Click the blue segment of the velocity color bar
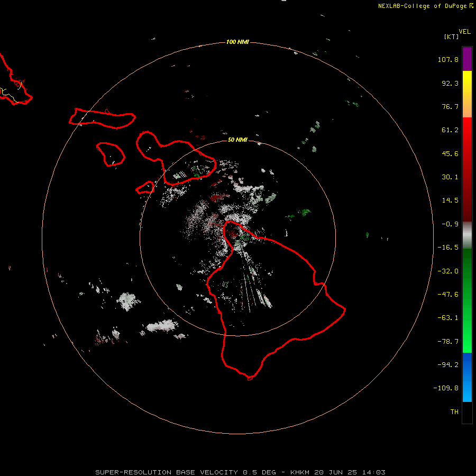Image resolution: width=476 pixels, height=476 pixels. 467,377
